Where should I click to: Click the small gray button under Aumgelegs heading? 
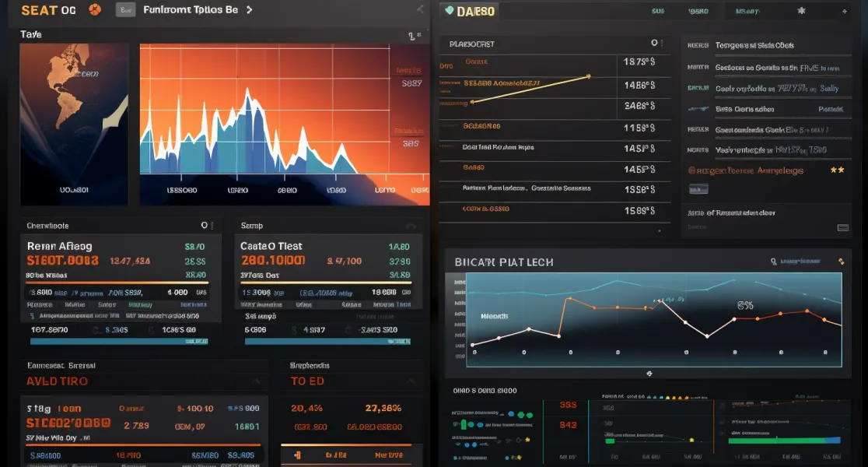698,189
